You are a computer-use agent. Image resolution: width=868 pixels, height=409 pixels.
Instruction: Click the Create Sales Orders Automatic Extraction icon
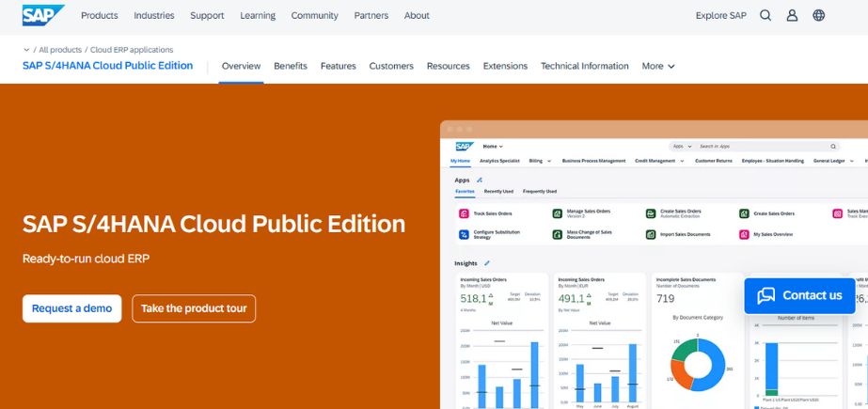[x=651, y=213]
